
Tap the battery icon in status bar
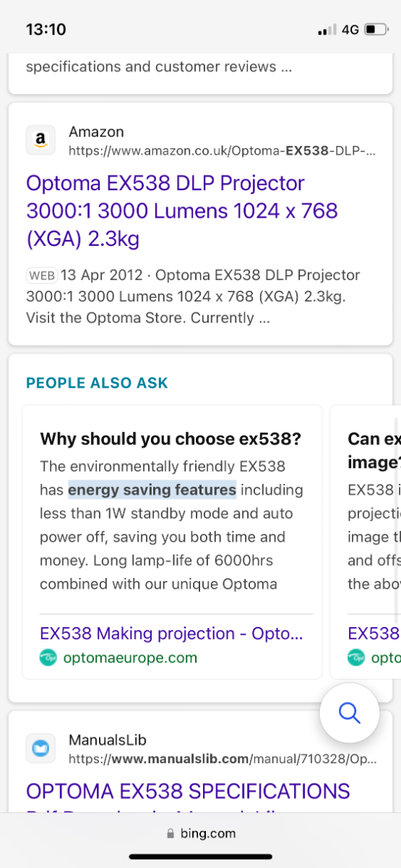coord(376,30)
